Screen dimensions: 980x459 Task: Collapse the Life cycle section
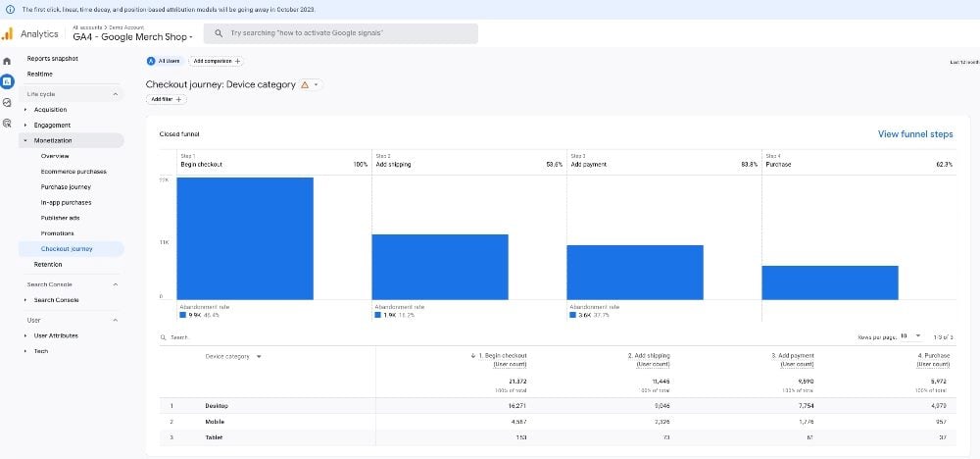click(115, 94)
